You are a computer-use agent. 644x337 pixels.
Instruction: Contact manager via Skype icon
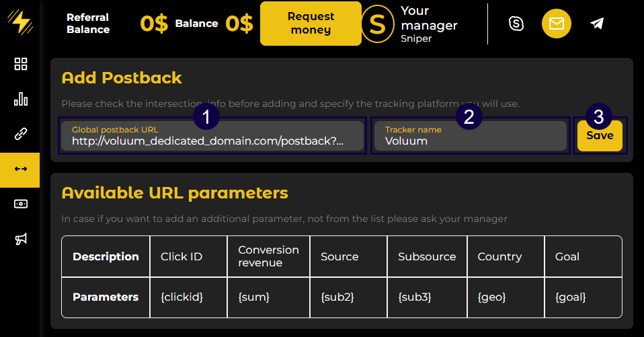click(x=516, y=24)
